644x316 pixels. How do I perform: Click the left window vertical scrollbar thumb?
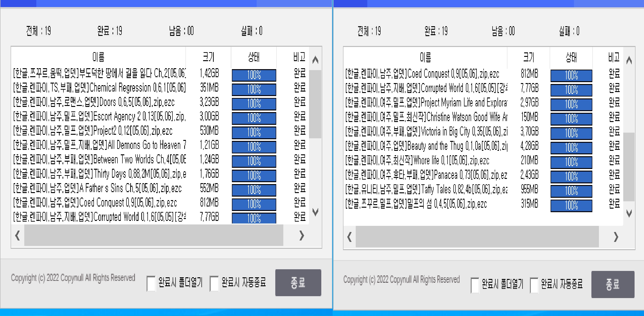(315, 104)
